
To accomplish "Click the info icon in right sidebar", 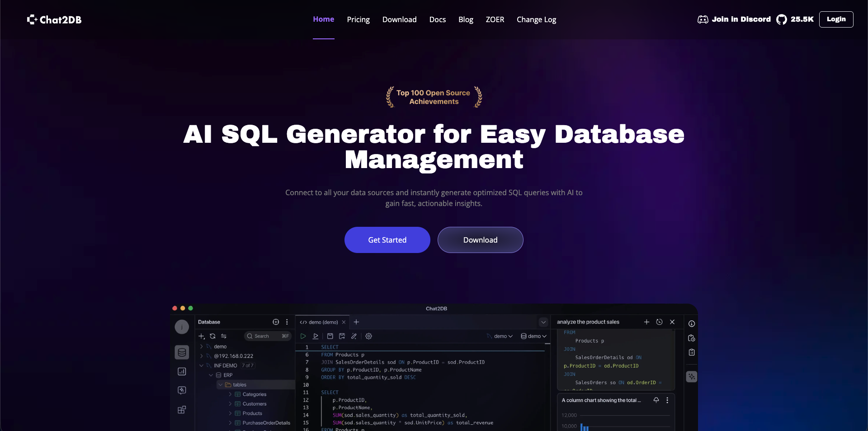I will click(x=692, y=324).
